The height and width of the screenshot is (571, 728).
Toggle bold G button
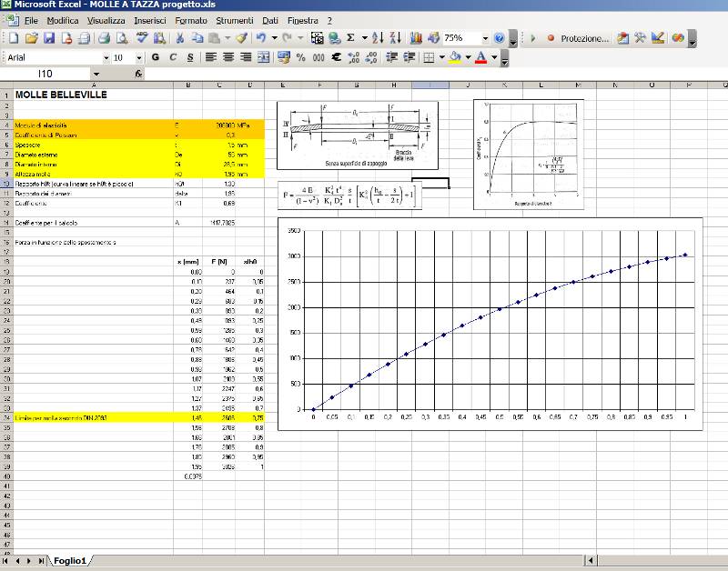[x=156, y=57]
